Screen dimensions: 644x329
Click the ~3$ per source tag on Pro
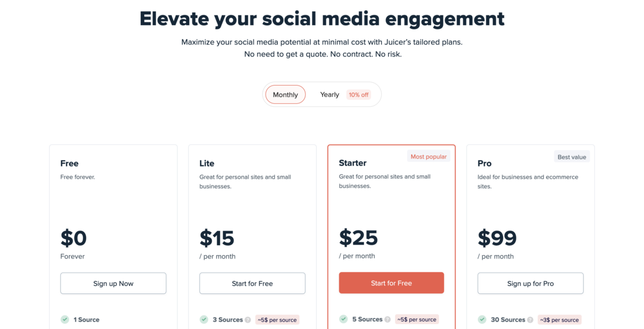[559, 320]
